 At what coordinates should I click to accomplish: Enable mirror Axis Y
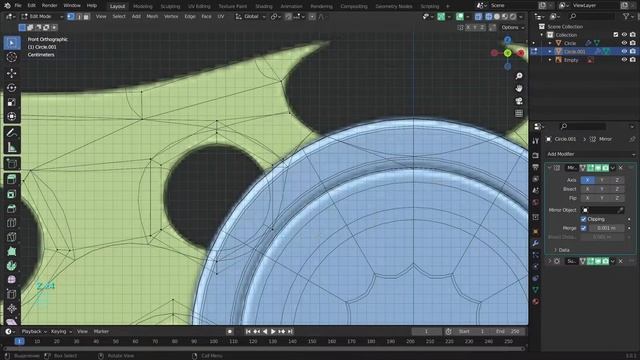pos(602,180)
